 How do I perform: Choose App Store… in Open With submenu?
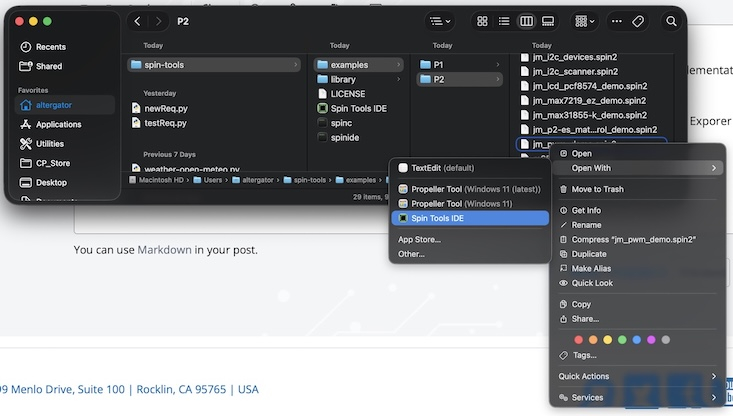tap(420, 239)
